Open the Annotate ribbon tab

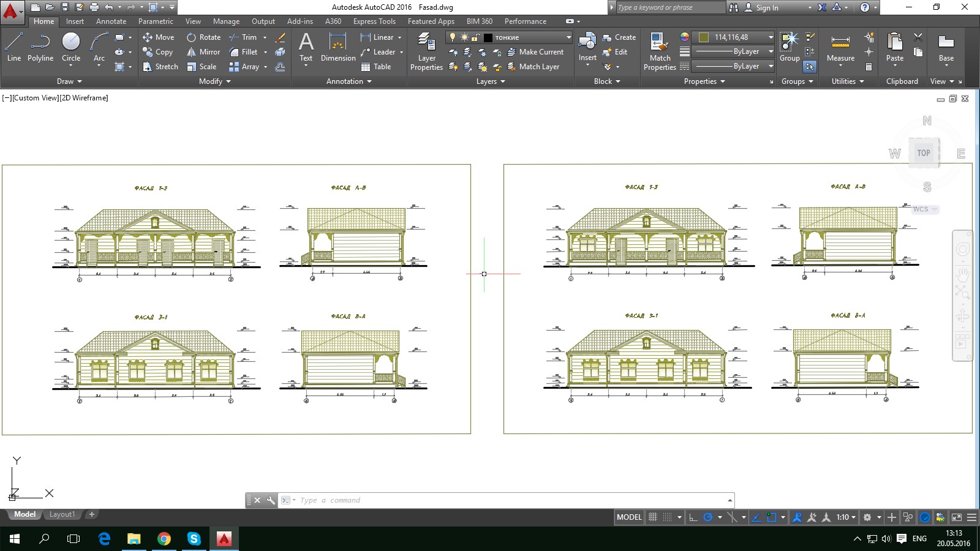point(111,21)
